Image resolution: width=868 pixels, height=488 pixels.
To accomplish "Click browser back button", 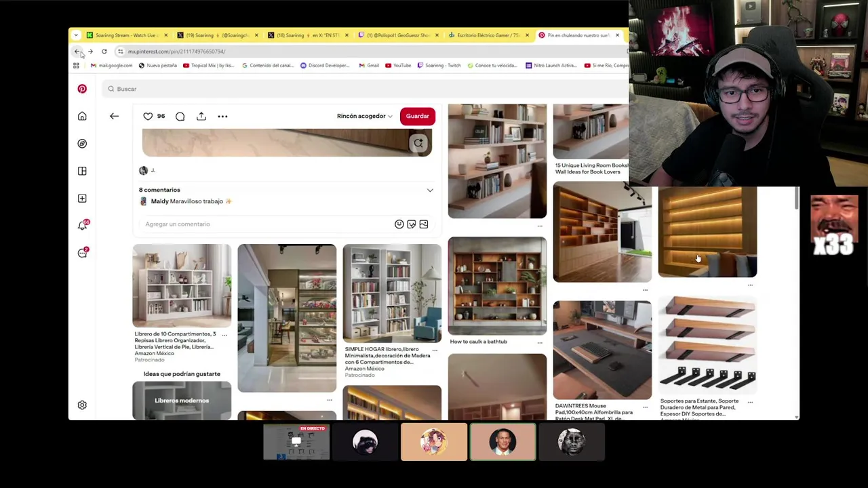I will 77,52.
